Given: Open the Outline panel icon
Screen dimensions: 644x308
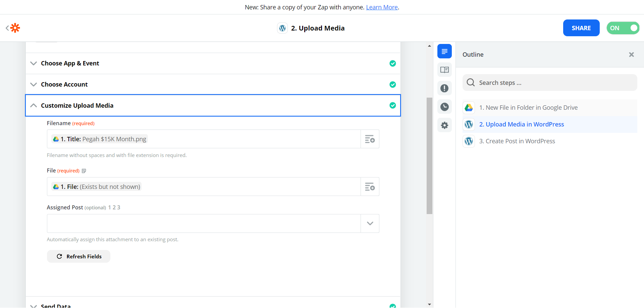Looking at the screenshot, I should click(x=444, y=51).
